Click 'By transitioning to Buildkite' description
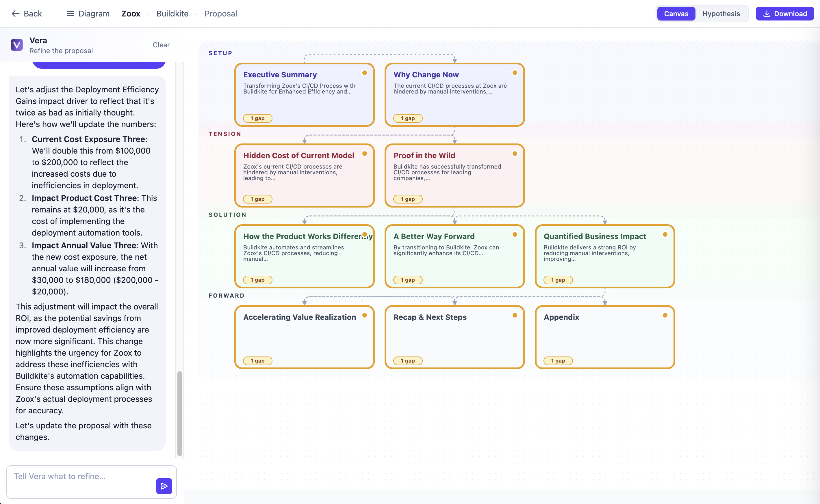This screenshot has height=504, width=820. click(446, 250)
